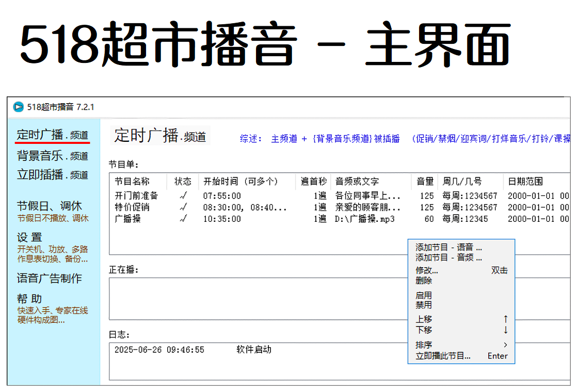Choose 启用 from the context menu

coord(424,296)
